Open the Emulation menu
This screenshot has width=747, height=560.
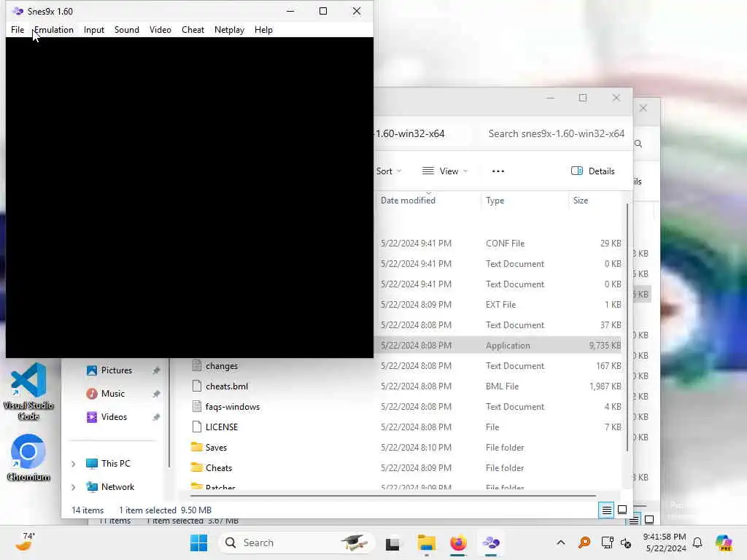(53, 29)
